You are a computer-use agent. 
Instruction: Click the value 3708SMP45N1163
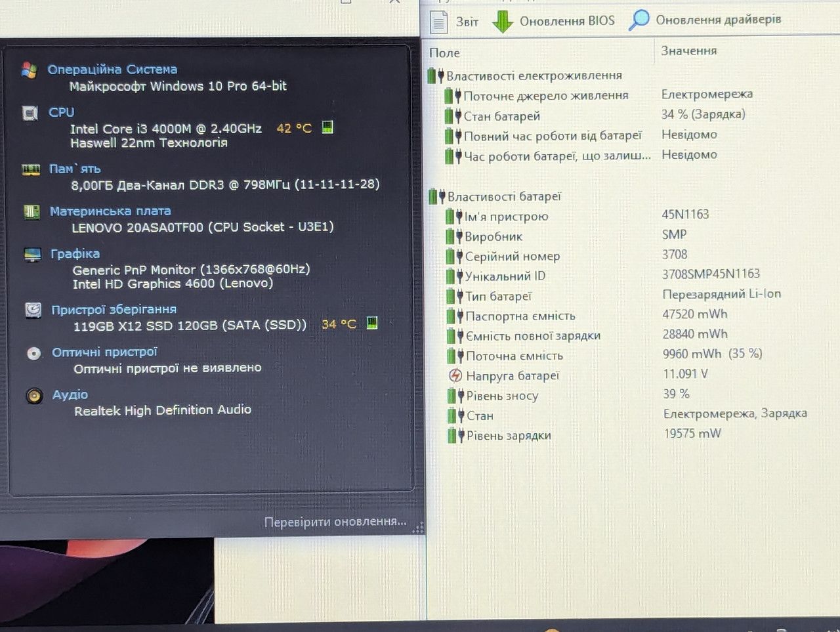click(x=711, y=274)
